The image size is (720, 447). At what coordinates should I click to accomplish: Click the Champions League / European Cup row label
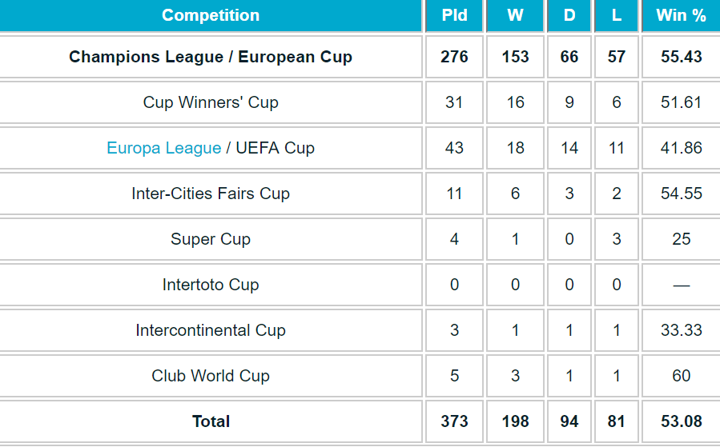210,57
